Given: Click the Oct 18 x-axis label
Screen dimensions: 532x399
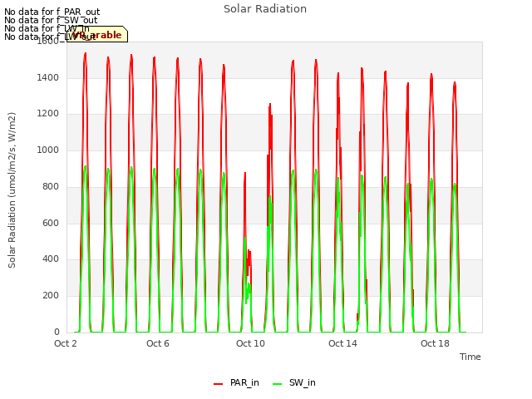Looking at the screenshot, I should coord(435,343).
